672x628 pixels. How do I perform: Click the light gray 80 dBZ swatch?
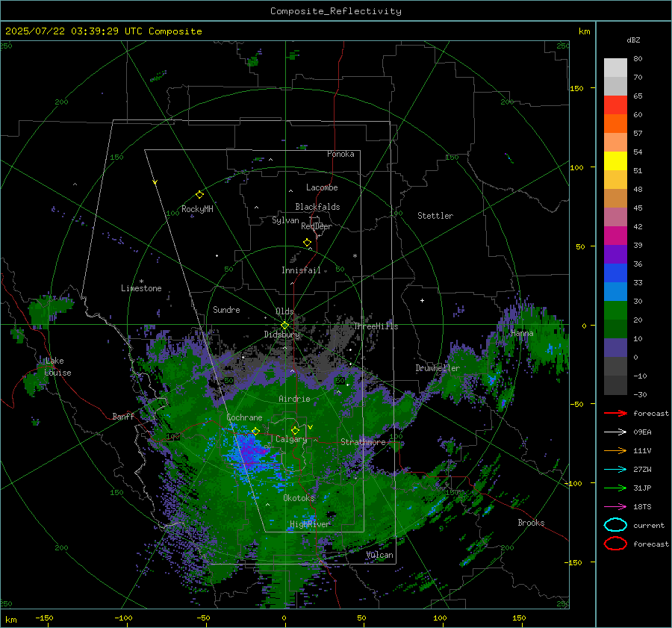pyautogui.click(x=615, y=67)
